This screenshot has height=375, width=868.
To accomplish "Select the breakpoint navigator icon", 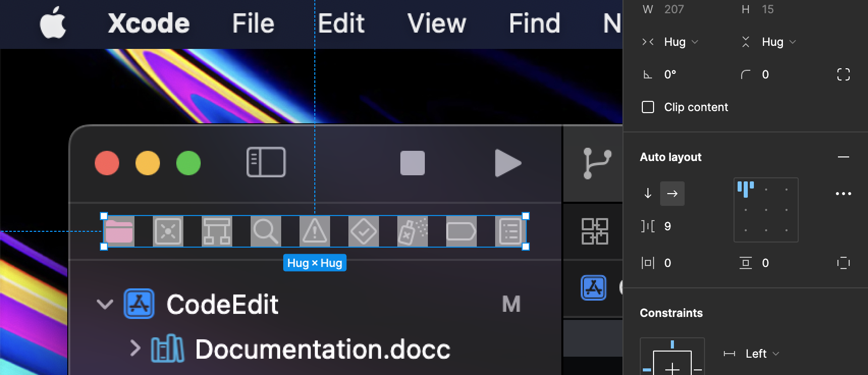I will (462, 231).
